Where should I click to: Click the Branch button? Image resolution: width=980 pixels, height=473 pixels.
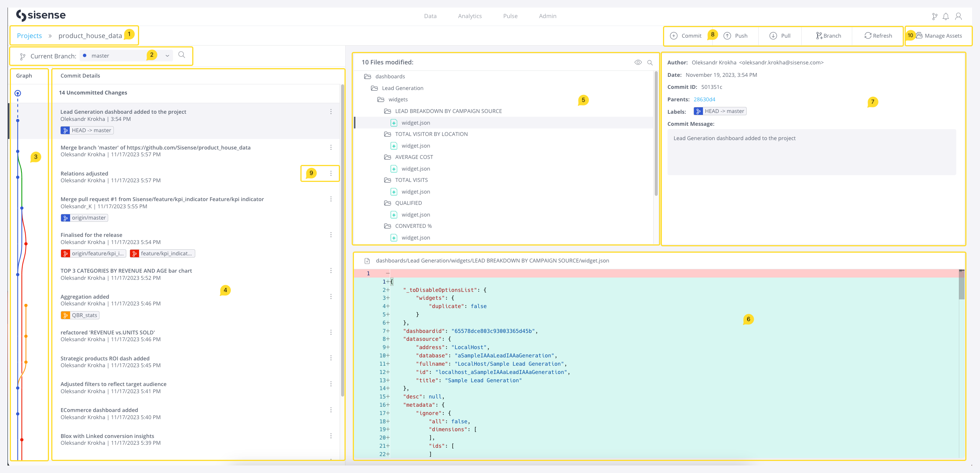828,36
